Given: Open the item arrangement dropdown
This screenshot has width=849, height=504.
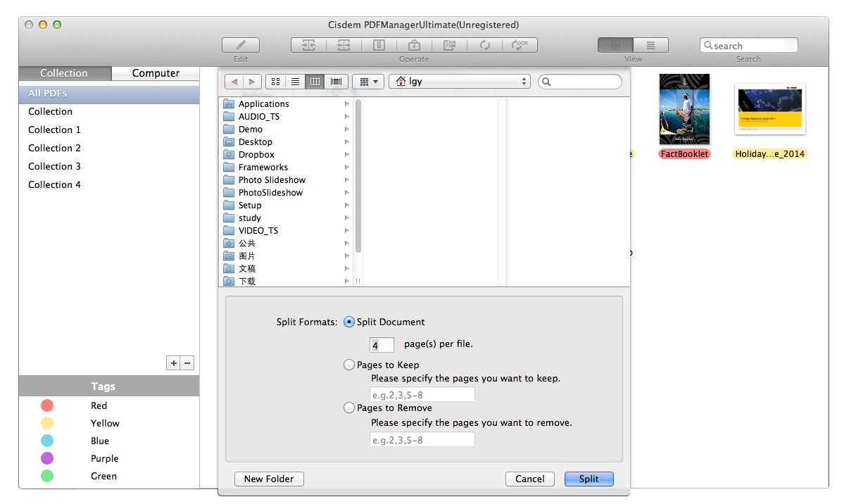Looking at the screenshot, I should pyautogui.click(x=368, y=82).
